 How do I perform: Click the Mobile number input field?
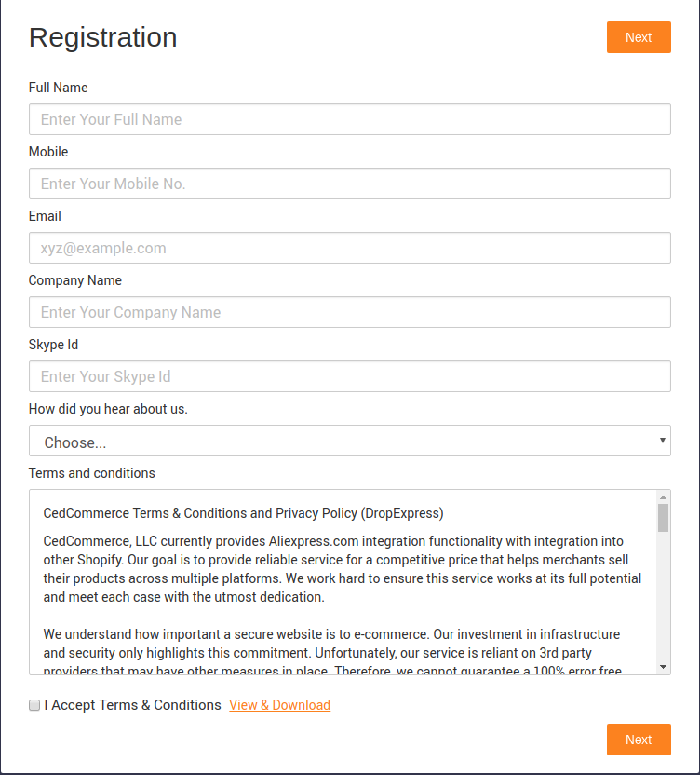349,184
